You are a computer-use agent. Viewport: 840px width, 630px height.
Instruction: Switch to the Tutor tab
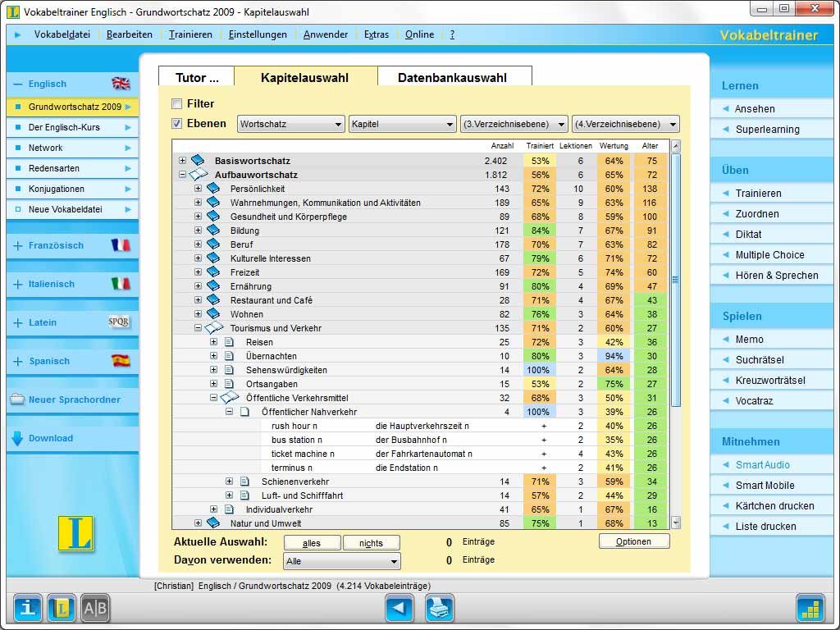(x=197, y=77)
